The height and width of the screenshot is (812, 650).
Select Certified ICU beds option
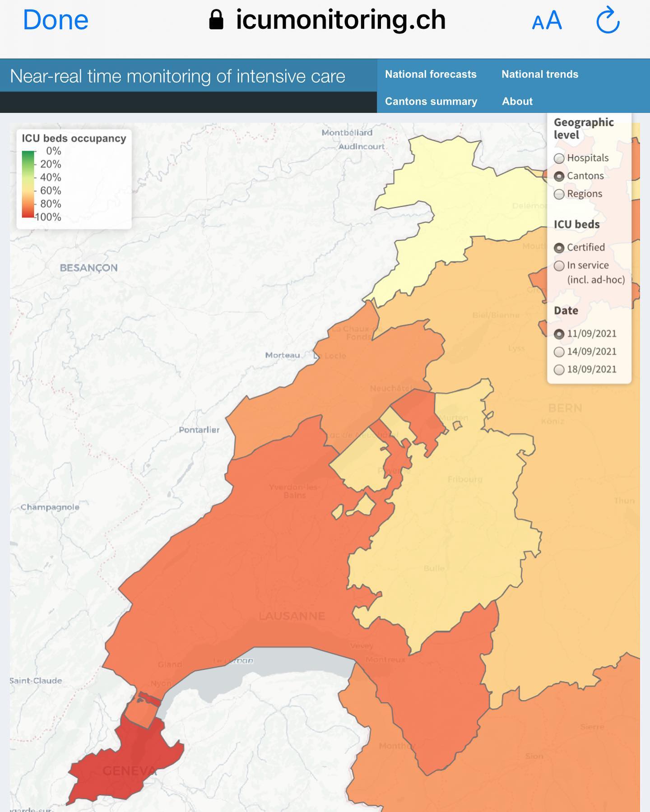pos(559,248)
